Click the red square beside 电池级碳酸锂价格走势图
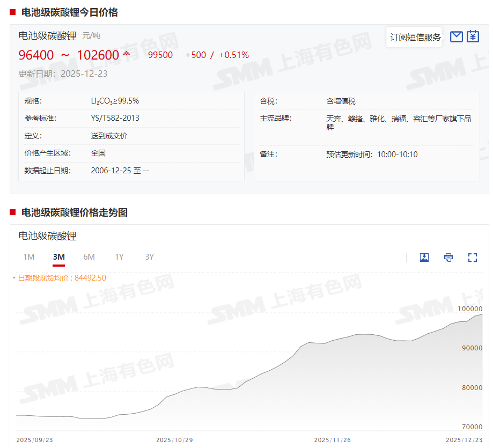Viewport: 493px width, 448px height. [13, 212]
